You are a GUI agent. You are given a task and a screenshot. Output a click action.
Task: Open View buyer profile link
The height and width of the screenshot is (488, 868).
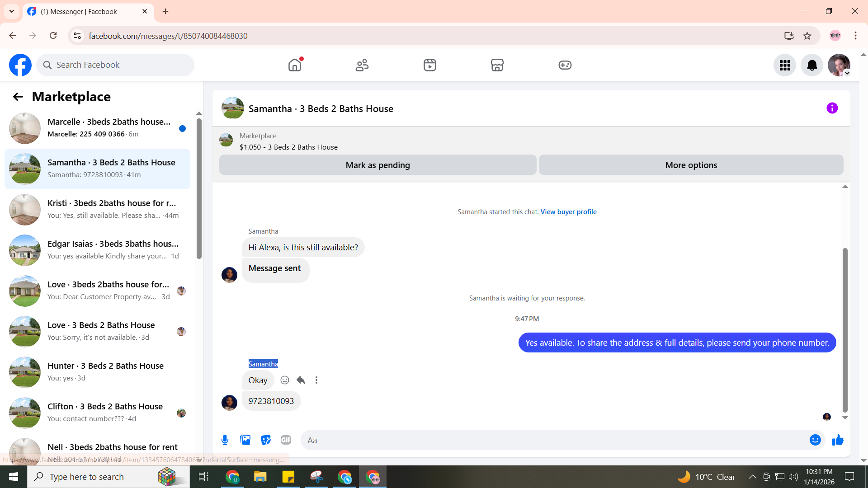point(568,212)
